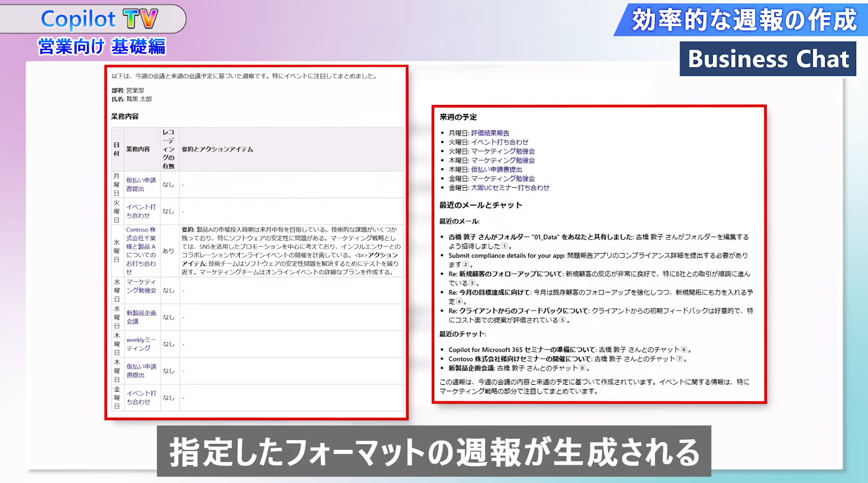The image size is (868, 483).
Task: Open 仮払い申請書提出 link in Thursday table row
Action: click(141, 370)
